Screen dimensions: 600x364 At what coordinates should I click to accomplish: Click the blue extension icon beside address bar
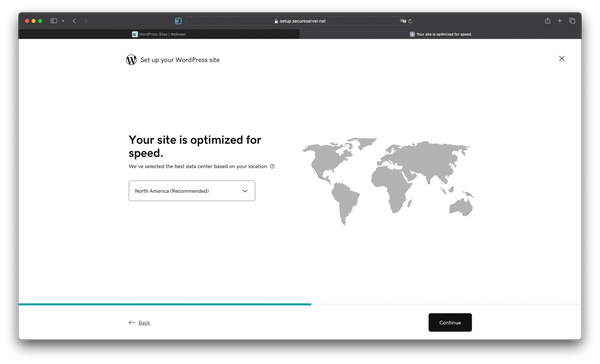[178, 21]
